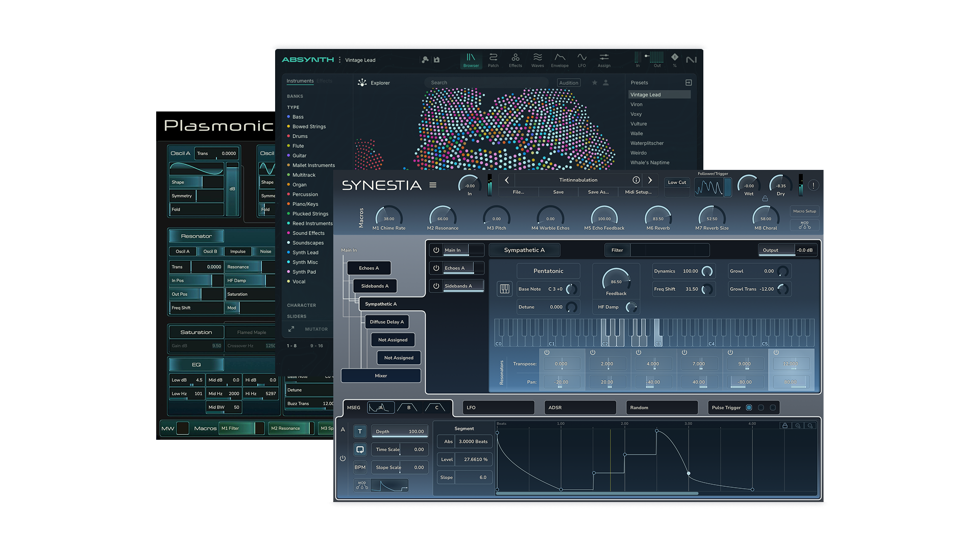The height and width of the screenshot is (551, 980).
Task: Go to previous Synestia preset arrow
Action: [507, 180]
